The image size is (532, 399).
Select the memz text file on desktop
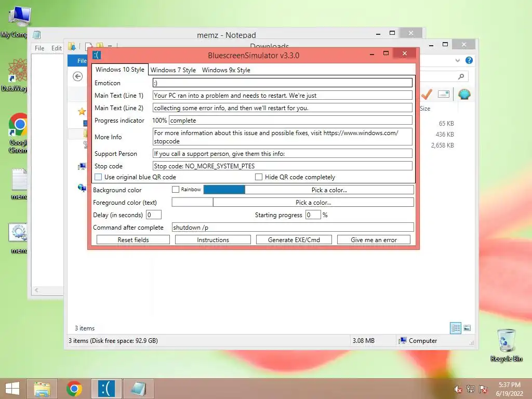[x=20, y=179]
